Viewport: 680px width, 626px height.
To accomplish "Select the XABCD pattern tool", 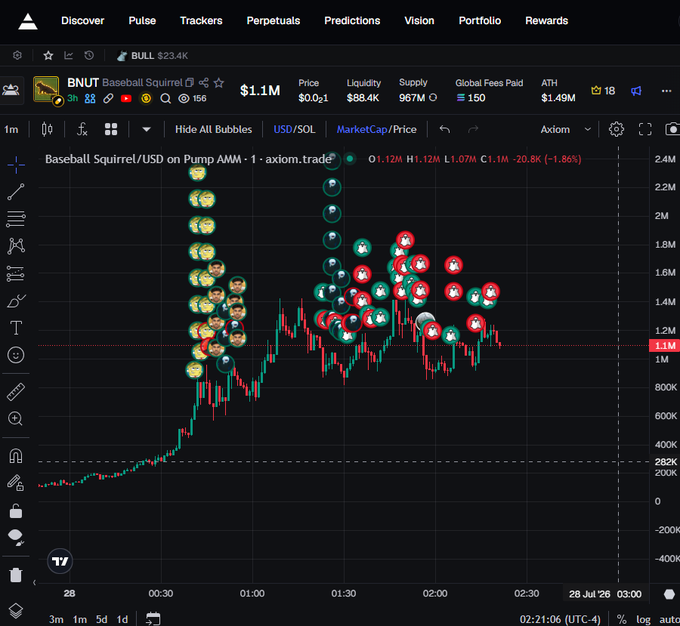I will pyautogui.click(x=16, y=246).
